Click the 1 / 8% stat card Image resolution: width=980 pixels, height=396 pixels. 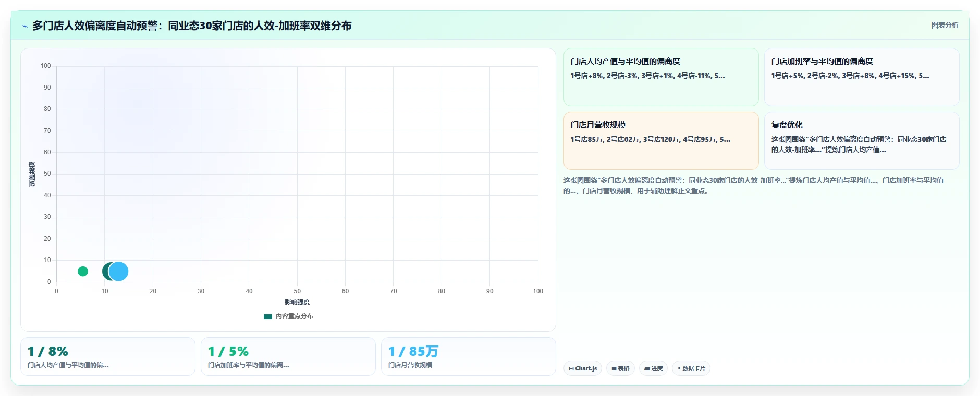pos(108,356)
